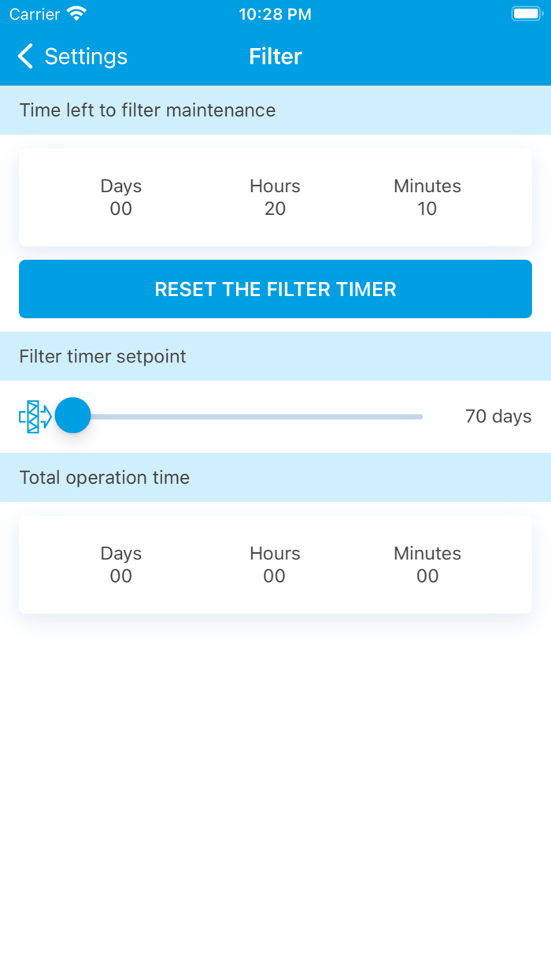Tap the clock showing 10:28 PM
This screenshot has width=551, height=980.
tap(275, 13)
